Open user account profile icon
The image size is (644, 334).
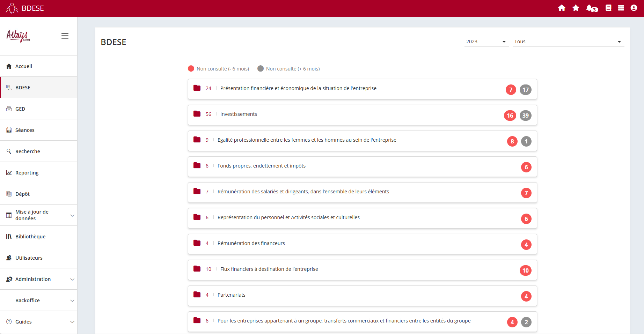tap(634, 8)
